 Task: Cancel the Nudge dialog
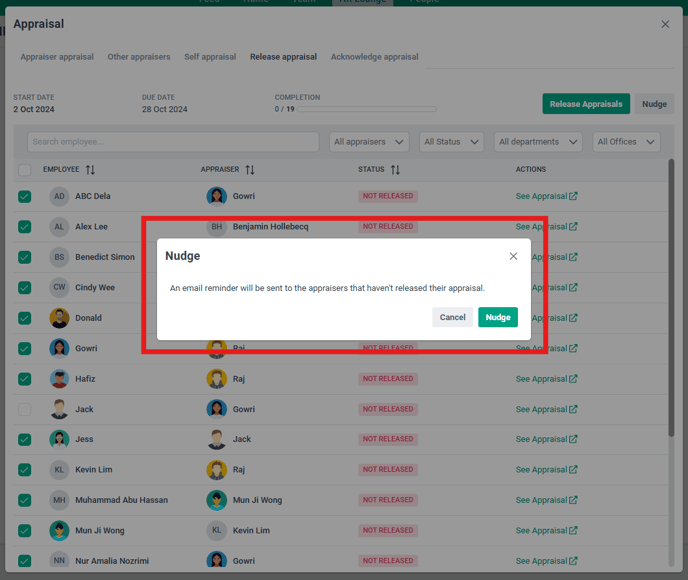tap(452, 317)
